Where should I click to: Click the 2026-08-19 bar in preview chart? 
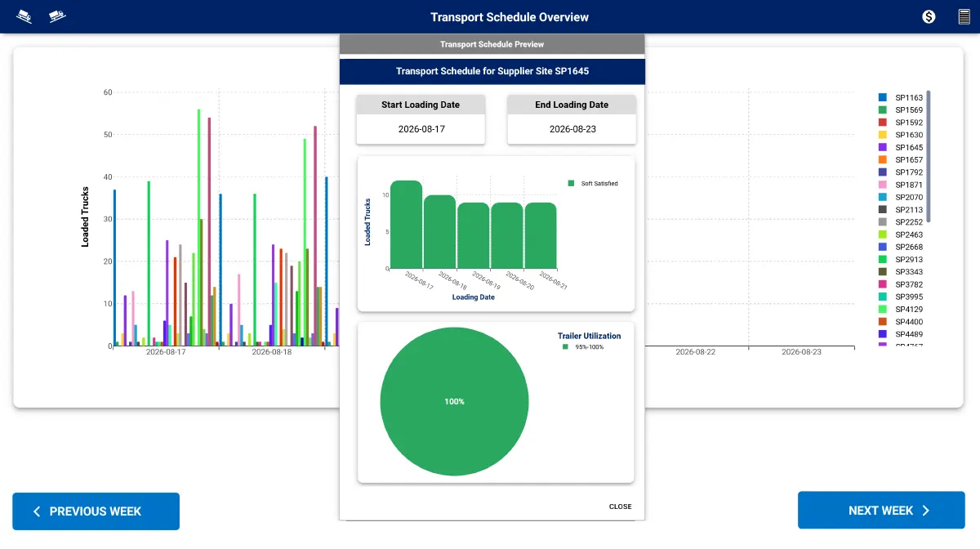474,236
